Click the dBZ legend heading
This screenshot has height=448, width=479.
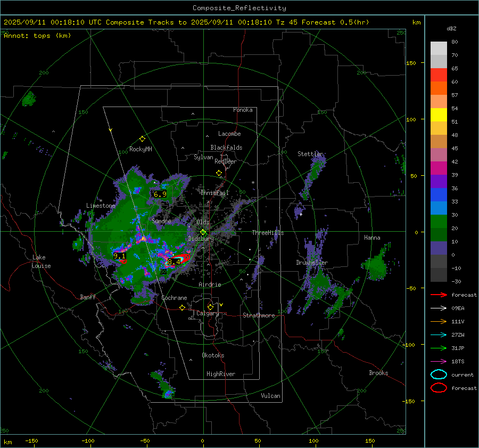451,28
